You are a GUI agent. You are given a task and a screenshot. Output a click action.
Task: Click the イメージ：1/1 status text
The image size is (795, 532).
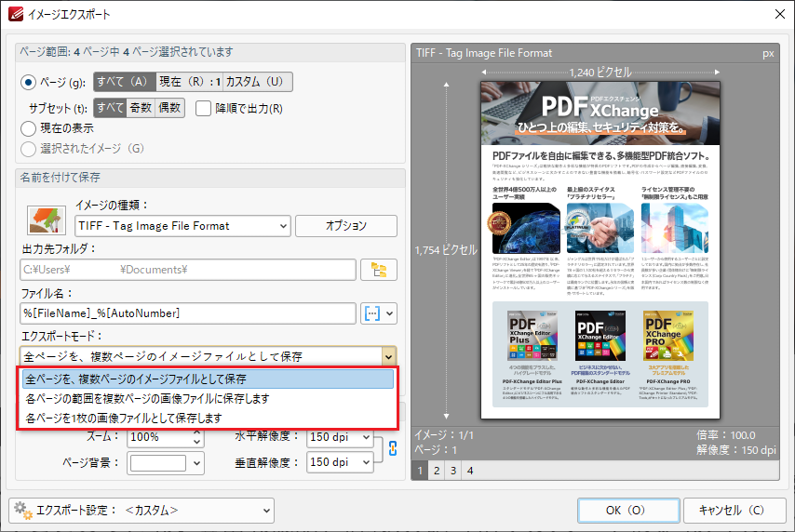444,434
